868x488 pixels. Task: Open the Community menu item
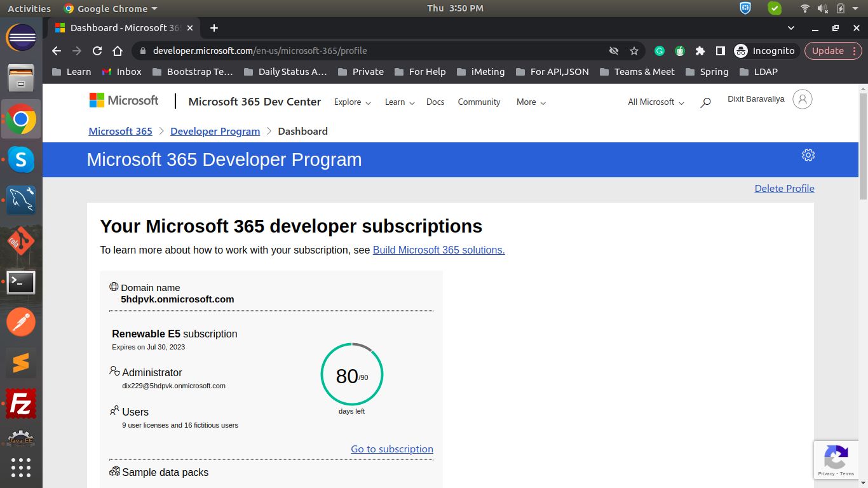click(479, 102)
